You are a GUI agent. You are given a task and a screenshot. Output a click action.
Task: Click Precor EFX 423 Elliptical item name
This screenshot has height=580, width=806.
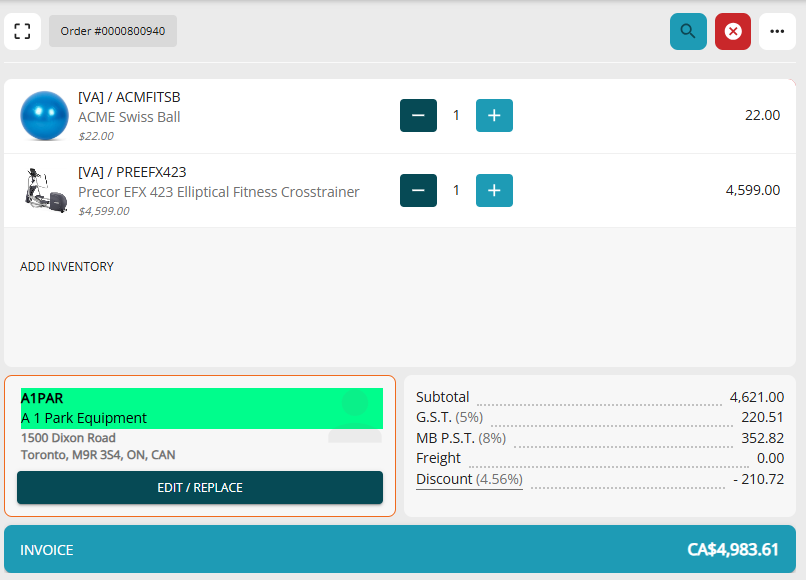tap(218, 192)
